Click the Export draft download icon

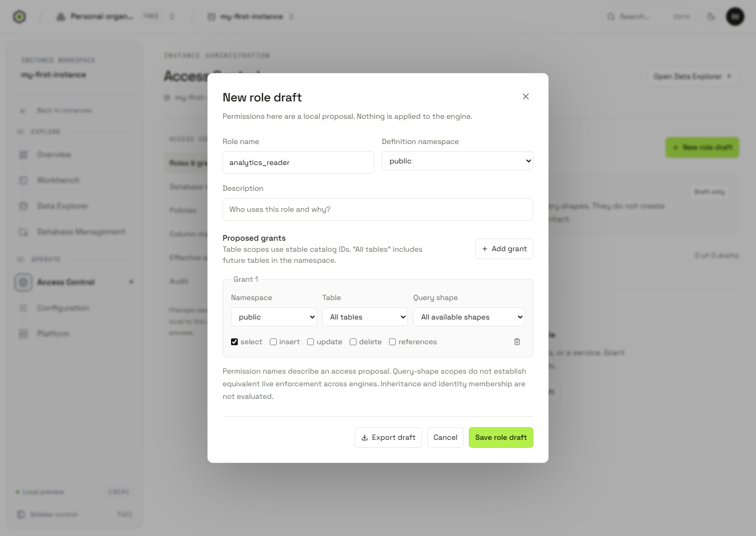(x=364, y=438)
